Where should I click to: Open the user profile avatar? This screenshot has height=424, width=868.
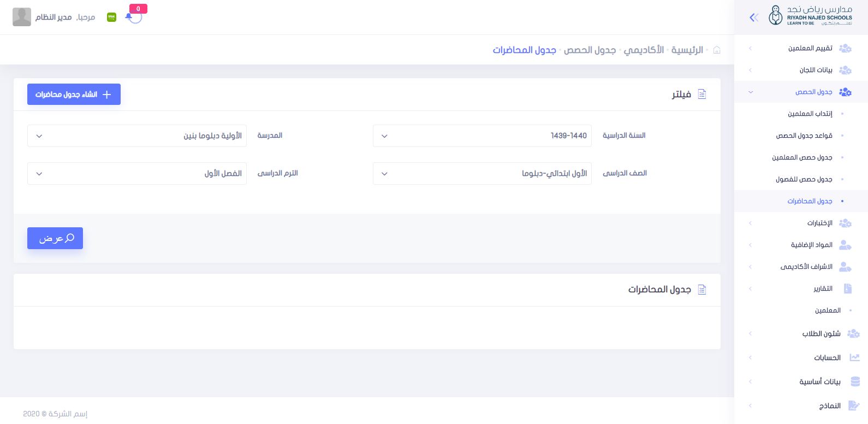click(22, 17)
